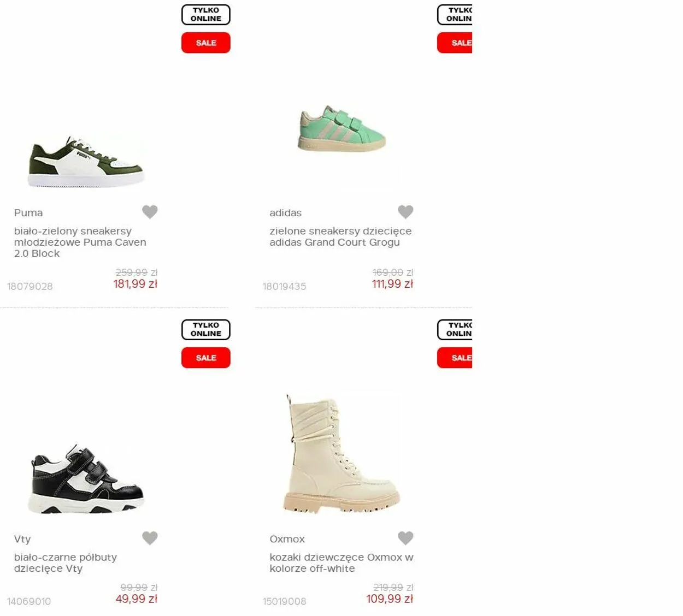Image resolution: width=683 pixels, height=616 pixels.
Task: Favorite the adidas Grand Court Grogu heart
Action: tap(405, 211)
